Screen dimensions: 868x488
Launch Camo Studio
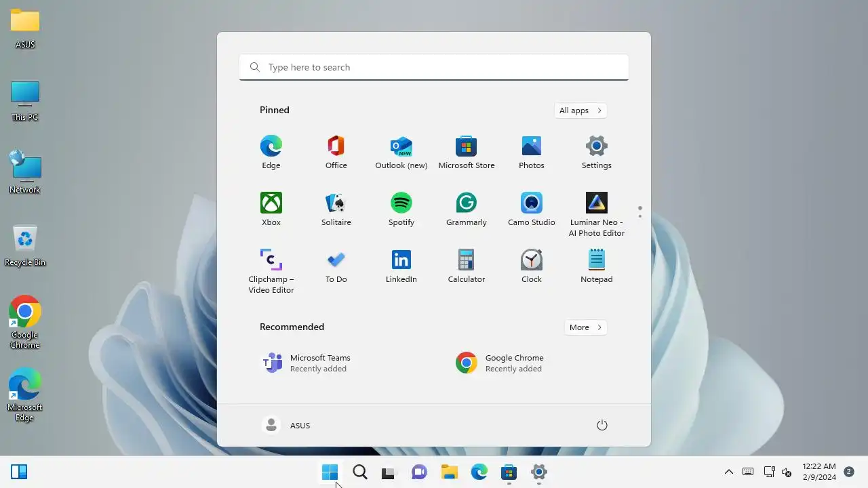[532, 209]
